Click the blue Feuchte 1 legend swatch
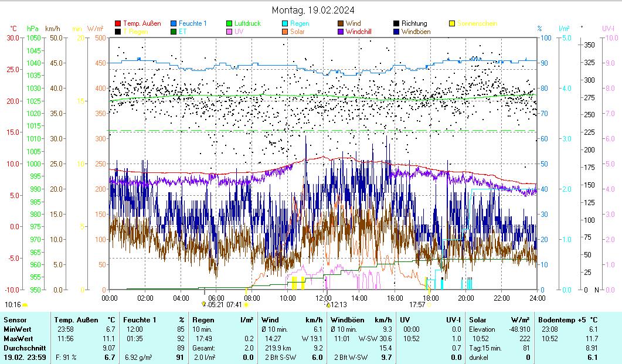 tap(174, 24)
